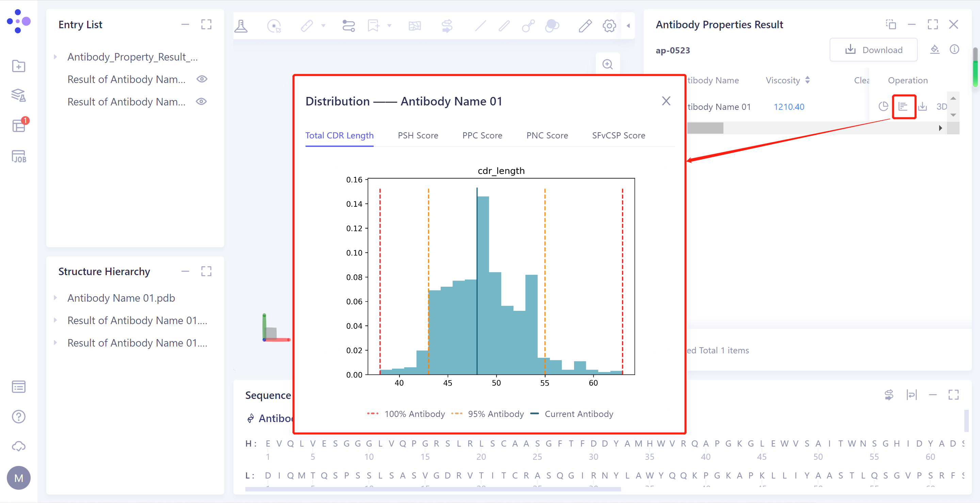This screenshot has height=503, width=980.
Task: Click the zoom-in magnifier icon
Action: click(607, 64)
